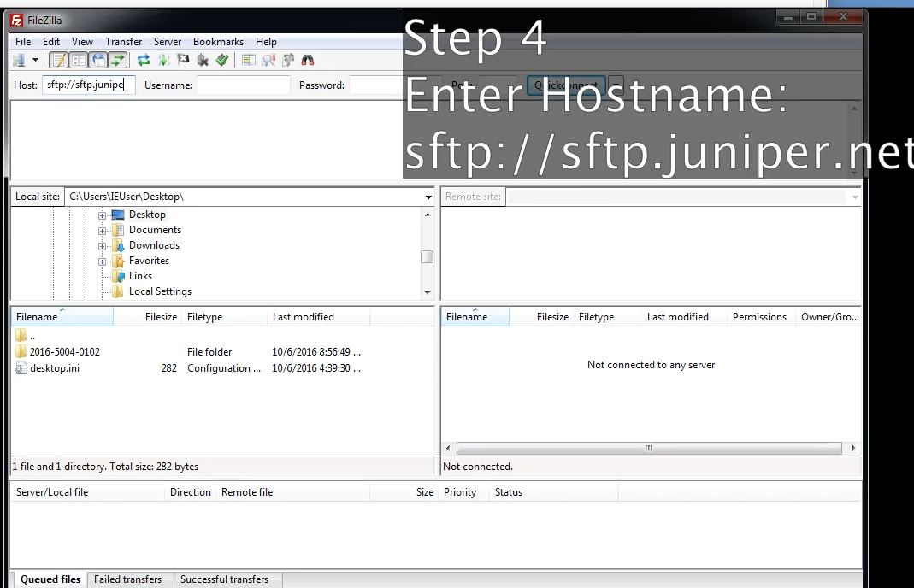This screenshot has height=588, width=914.
Task: Expand the Downloads folder
Action: (103, 245)
